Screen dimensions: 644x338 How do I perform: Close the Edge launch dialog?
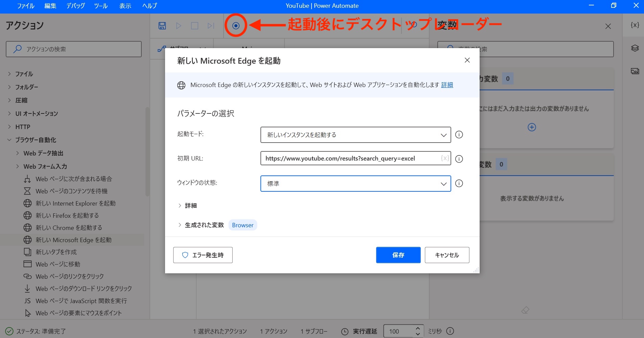tap(467, 60)
